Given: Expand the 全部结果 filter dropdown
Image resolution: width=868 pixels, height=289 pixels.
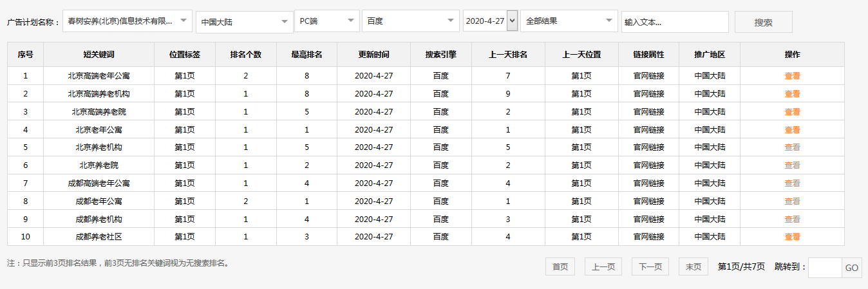Looking at the screenshot, I should [569, 21].
